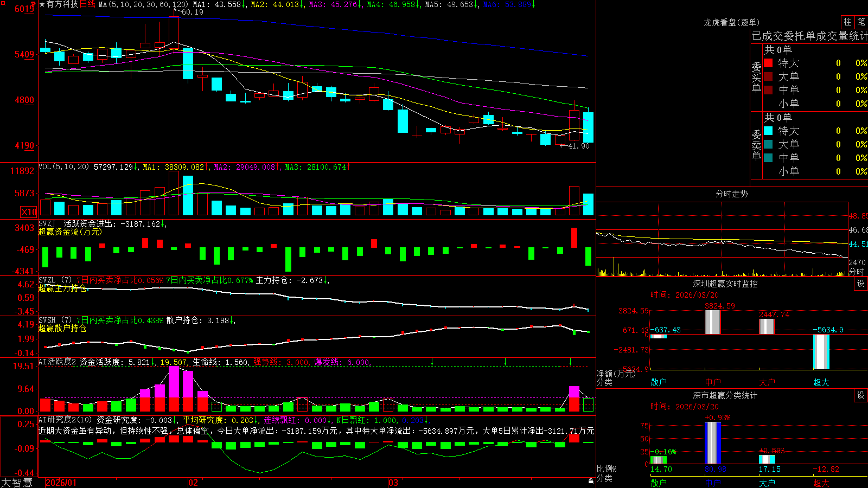Viewport: 868px width, 488px height.
Task: Click the 委买单 section header
Action: click(756, 76)
